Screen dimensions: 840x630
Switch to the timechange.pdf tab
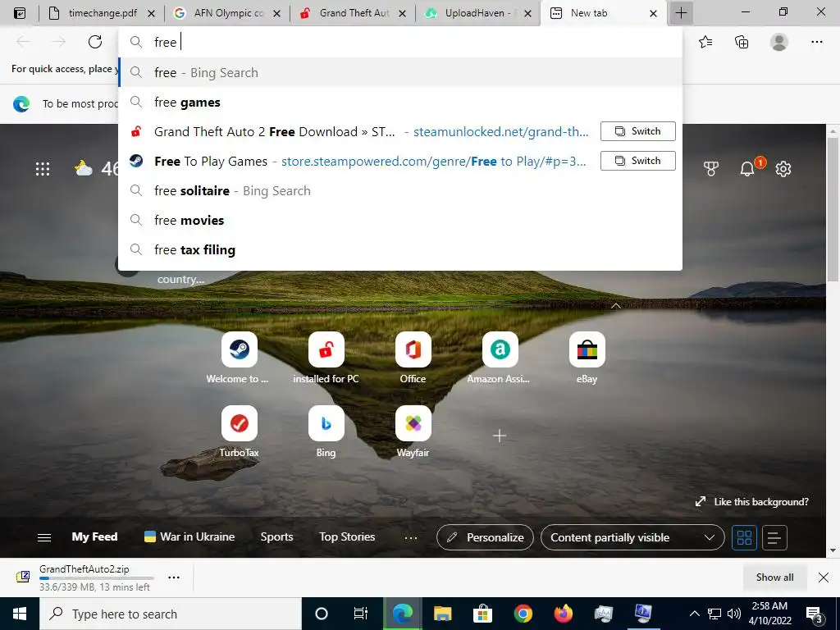point(102,13)
